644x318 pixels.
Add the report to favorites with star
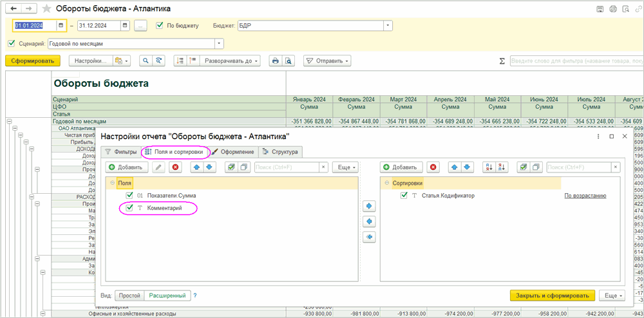46,9
